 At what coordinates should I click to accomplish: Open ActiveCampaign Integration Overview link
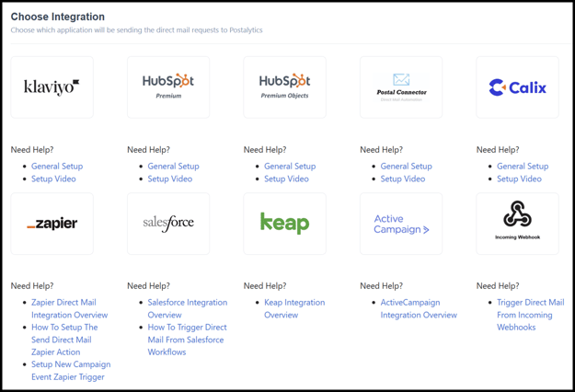pos(419,308)
